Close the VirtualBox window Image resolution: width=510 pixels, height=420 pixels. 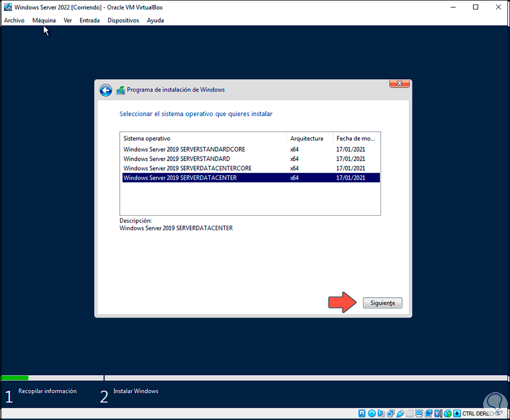click(498, 7)
